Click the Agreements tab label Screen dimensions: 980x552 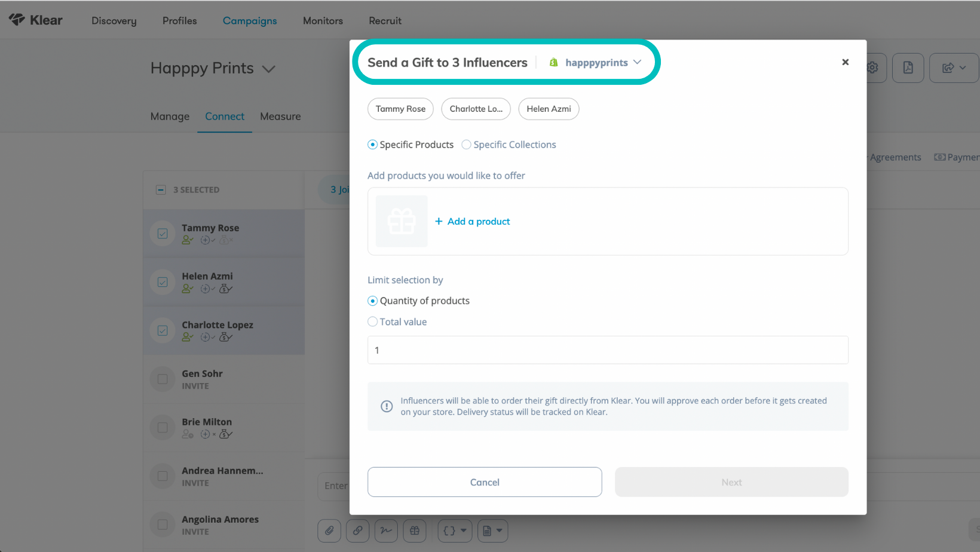click(895, 157)
